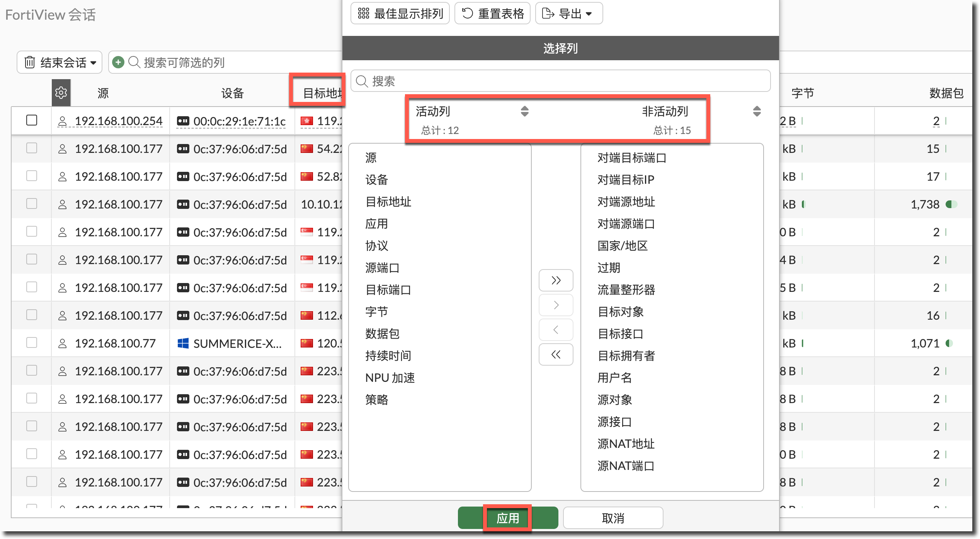The height and width of the screenshot is (539, 980).
Task: Click the green packet bar next to 1,738
Action: 951,204
